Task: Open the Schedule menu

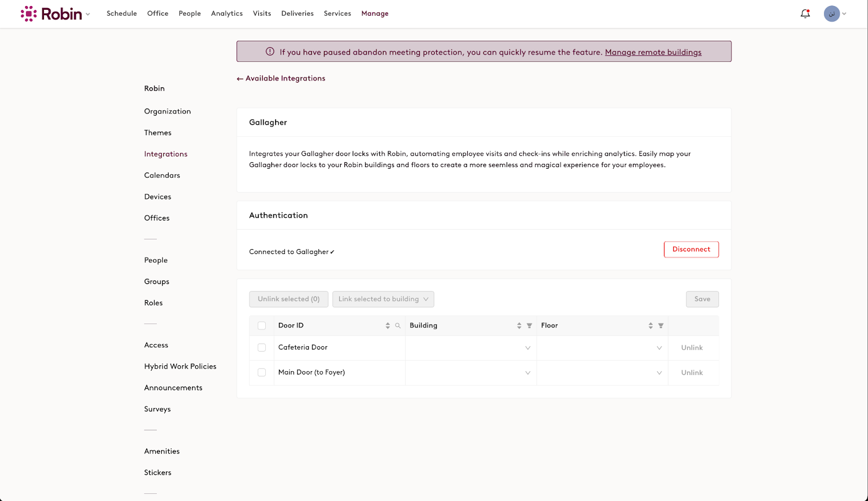Action: 122,14
